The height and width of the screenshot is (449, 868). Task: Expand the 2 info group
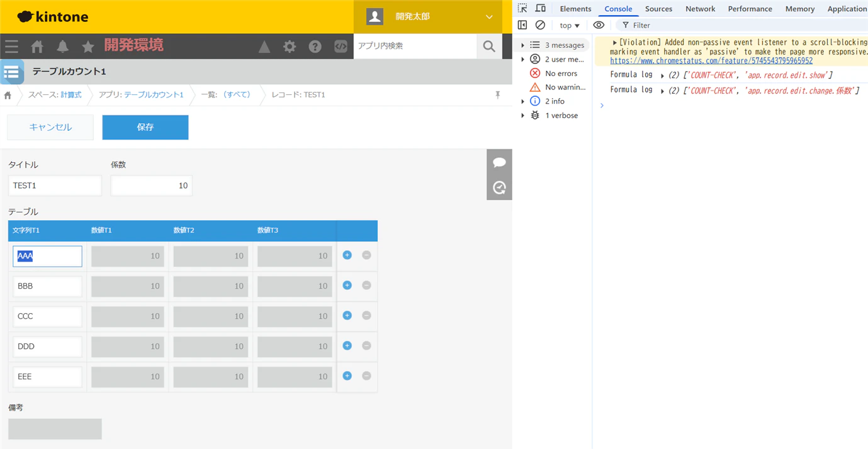522,101
